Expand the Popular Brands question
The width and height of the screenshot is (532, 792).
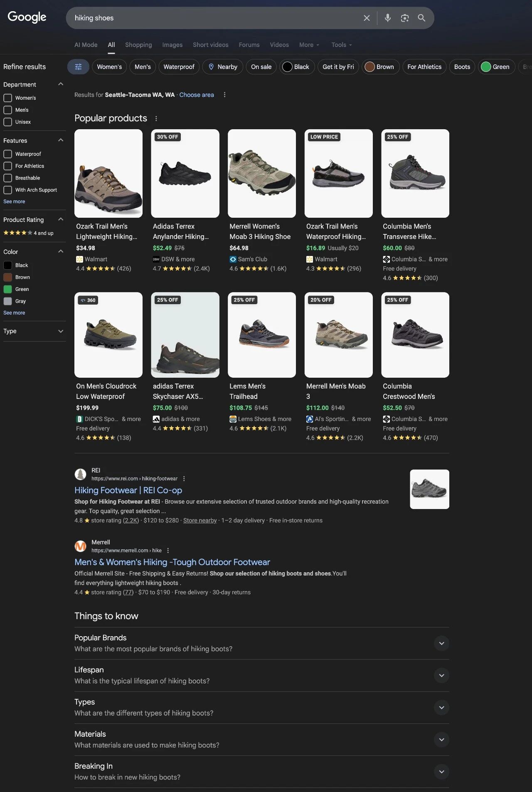click(441, 643)
